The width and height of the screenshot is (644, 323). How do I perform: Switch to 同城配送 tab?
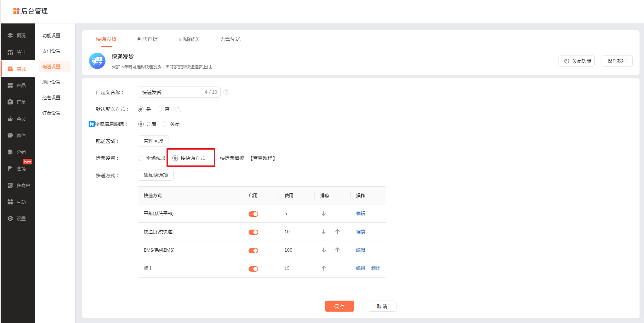[x=189, y=39]
